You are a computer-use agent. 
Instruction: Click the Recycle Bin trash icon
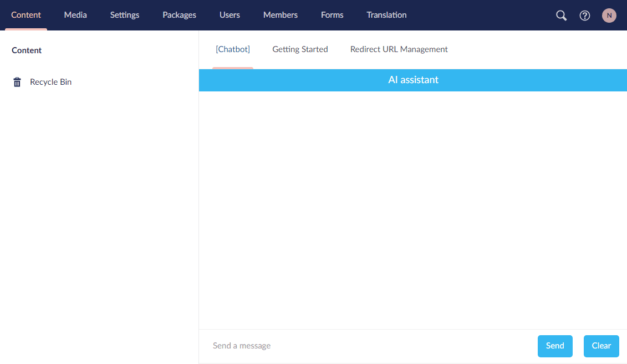pos(17,81)
